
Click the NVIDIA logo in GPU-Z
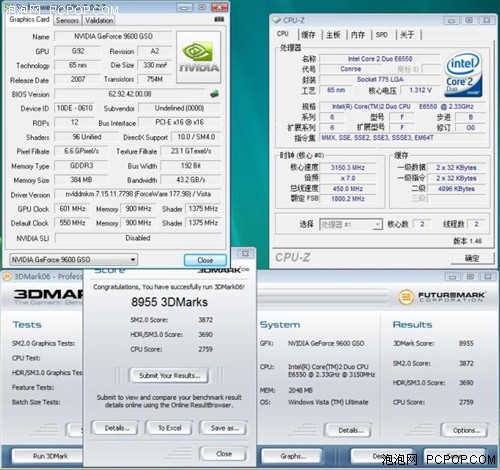click(199, 57)
